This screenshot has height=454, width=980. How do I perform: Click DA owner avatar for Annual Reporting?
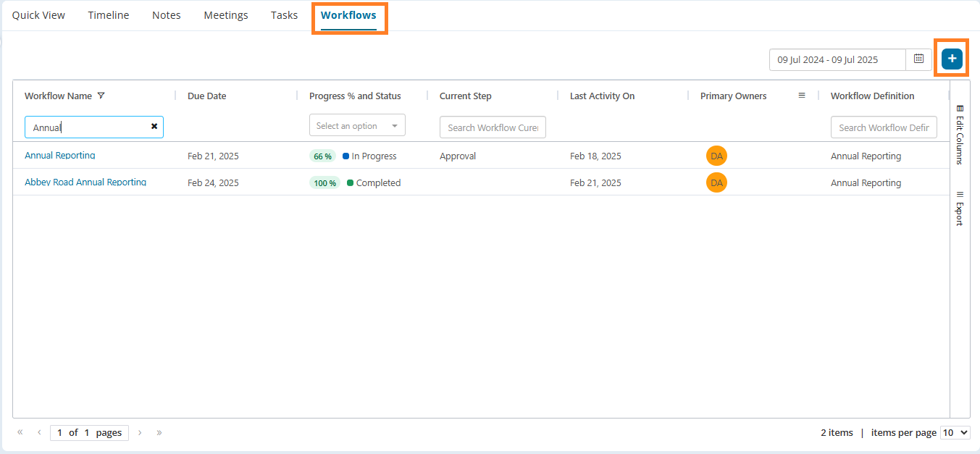[x=716, y=156]
